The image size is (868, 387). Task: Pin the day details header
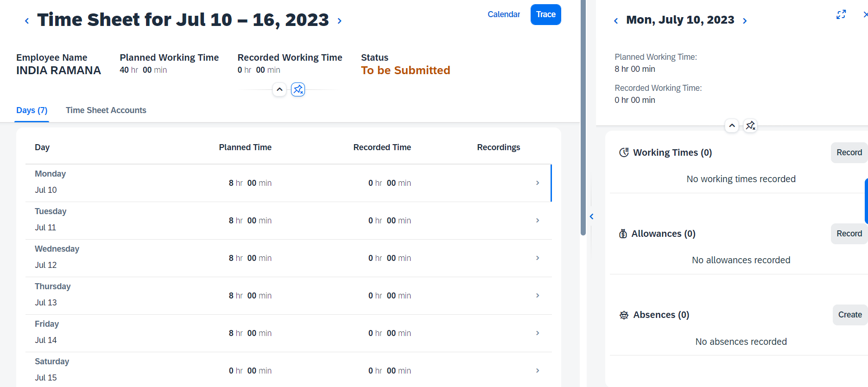pyautogui.click(x=750, y=126)
